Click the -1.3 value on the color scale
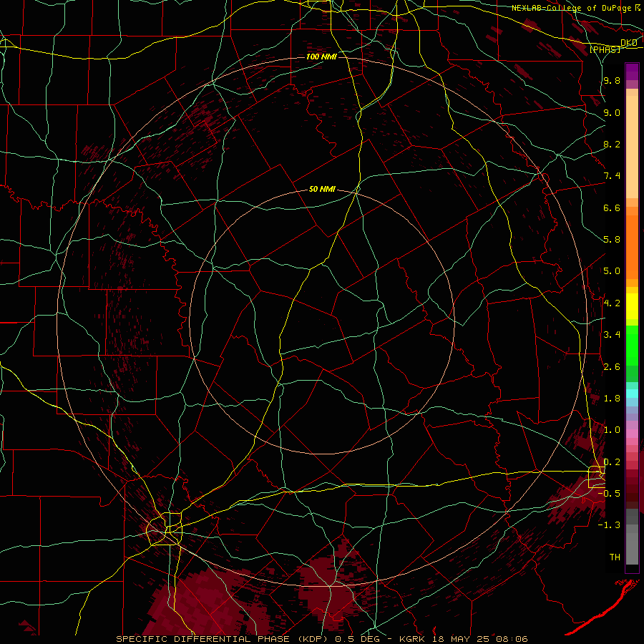644x644 pixels. (610, 525)
